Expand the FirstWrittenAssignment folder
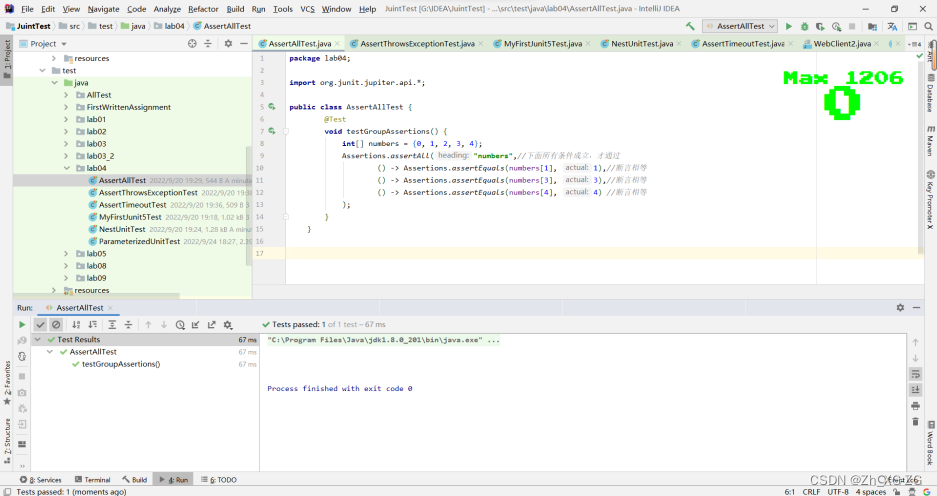The width and height of the screenshot is (937, 496). pos(66,107)
